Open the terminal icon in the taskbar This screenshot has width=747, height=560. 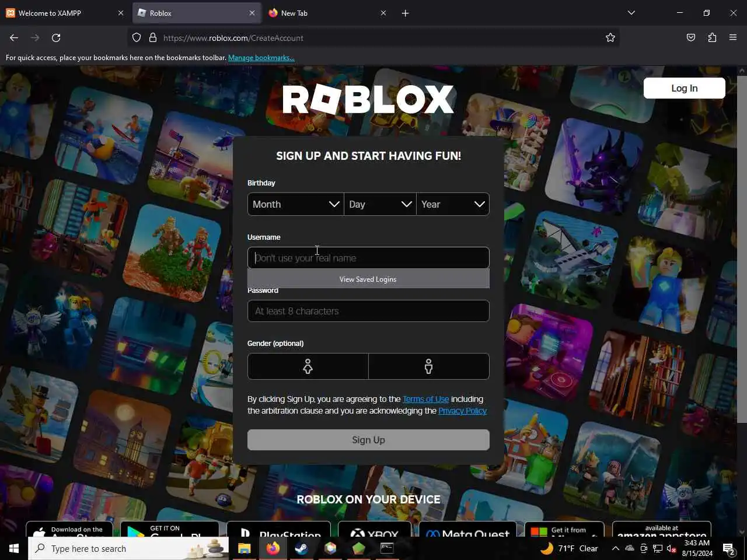click(x=387, y=548)
